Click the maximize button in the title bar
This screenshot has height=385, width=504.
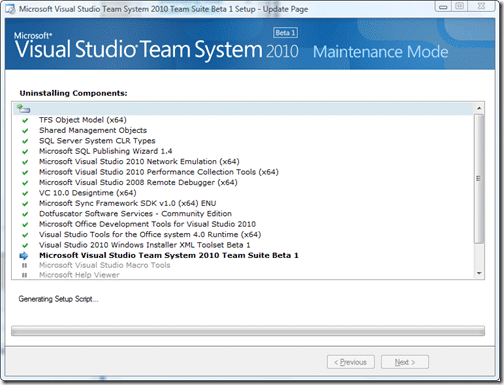459,7
